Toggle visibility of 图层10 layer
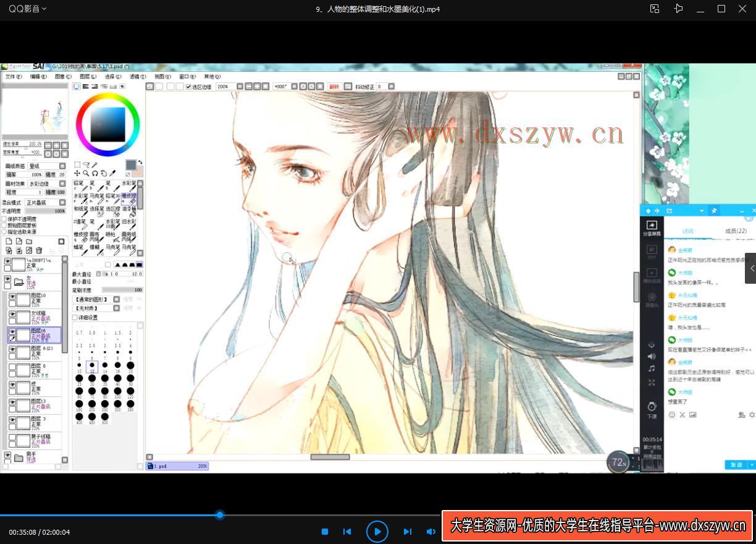756x544 pixels. tap(12, 297)
